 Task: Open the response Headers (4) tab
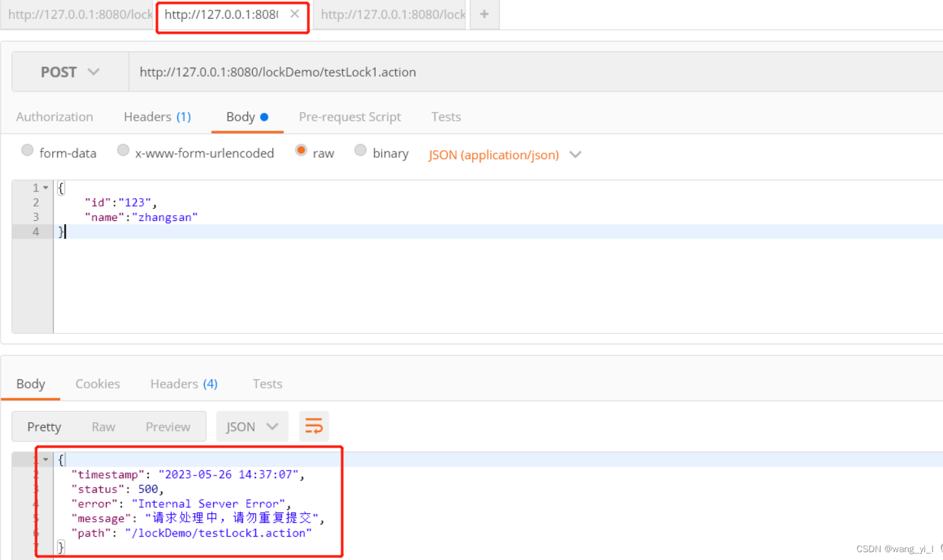184,384
